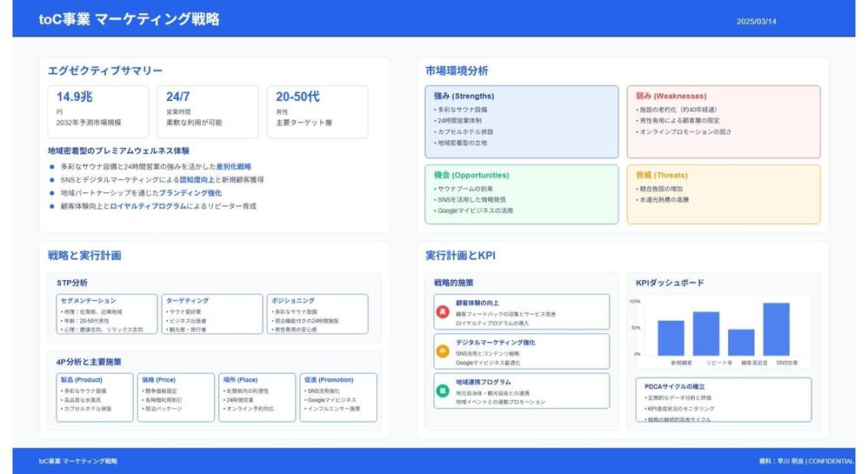868x474 pixels.
Task: Click the 機会 (Opportunities) card title
Action: (471, 175)
